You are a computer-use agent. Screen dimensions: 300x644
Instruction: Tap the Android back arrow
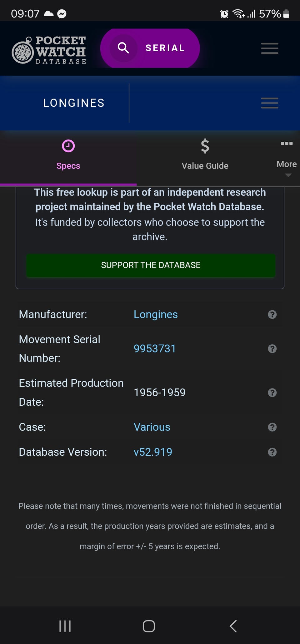tap(233, 626)
